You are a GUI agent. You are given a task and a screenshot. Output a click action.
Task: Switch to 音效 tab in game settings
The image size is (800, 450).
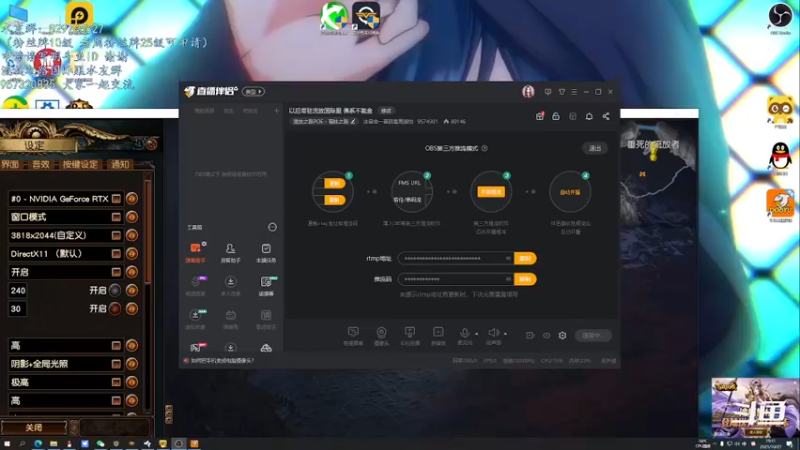tap(41, 164)
